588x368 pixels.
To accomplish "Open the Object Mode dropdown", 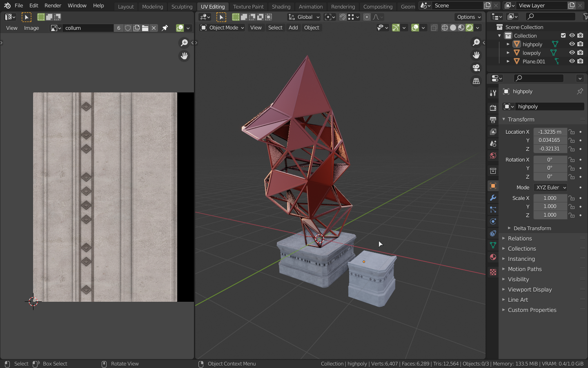I will point(222,28).
